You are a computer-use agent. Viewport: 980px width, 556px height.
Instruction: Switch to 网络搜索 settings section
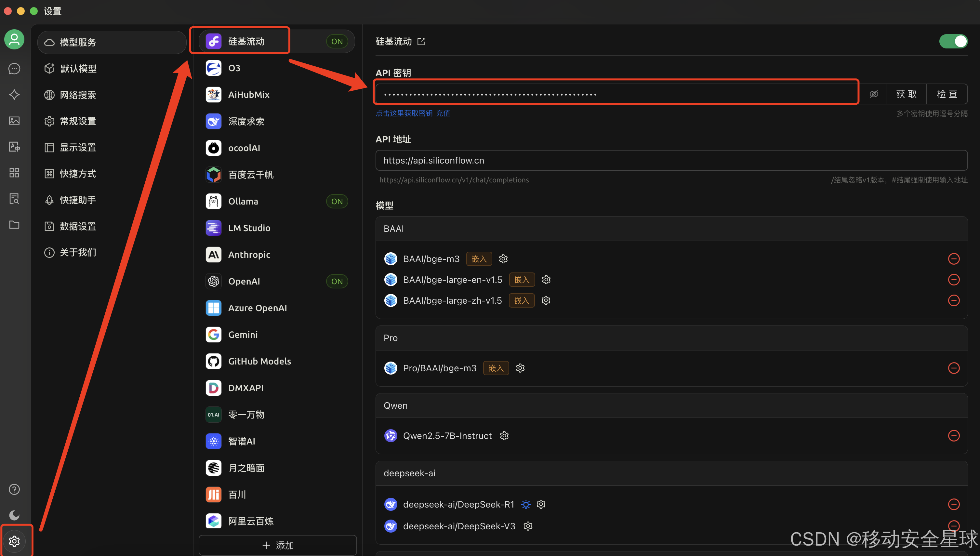[78, 95]
